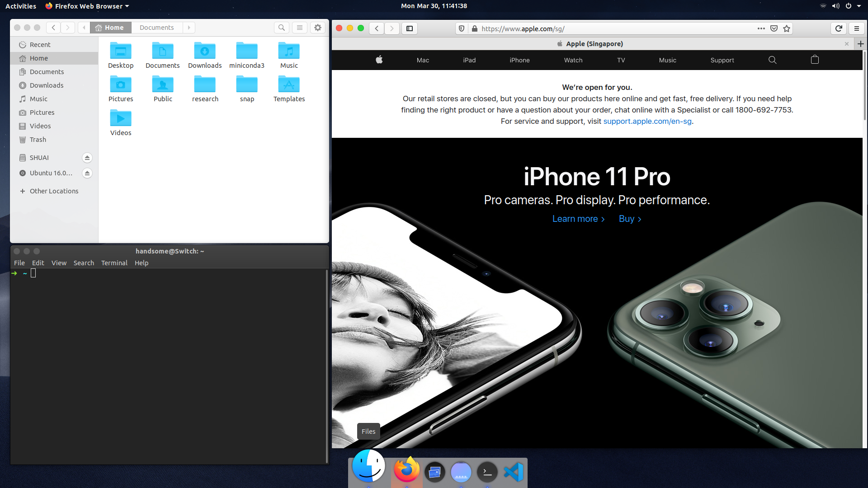
Task: Open the Terminal menu in menu bar
Action: point(114,263)
